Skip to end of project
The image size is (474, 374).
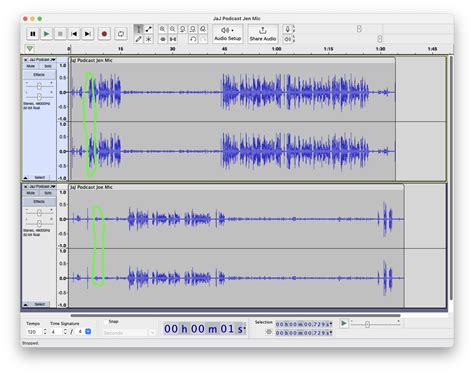[x=87, y=34]
